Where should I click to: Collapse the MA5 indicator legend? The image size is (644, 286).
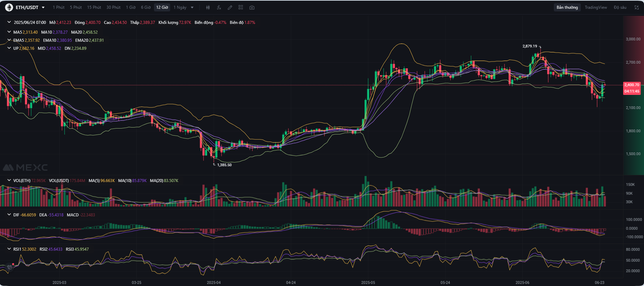[x=9, y=32]
